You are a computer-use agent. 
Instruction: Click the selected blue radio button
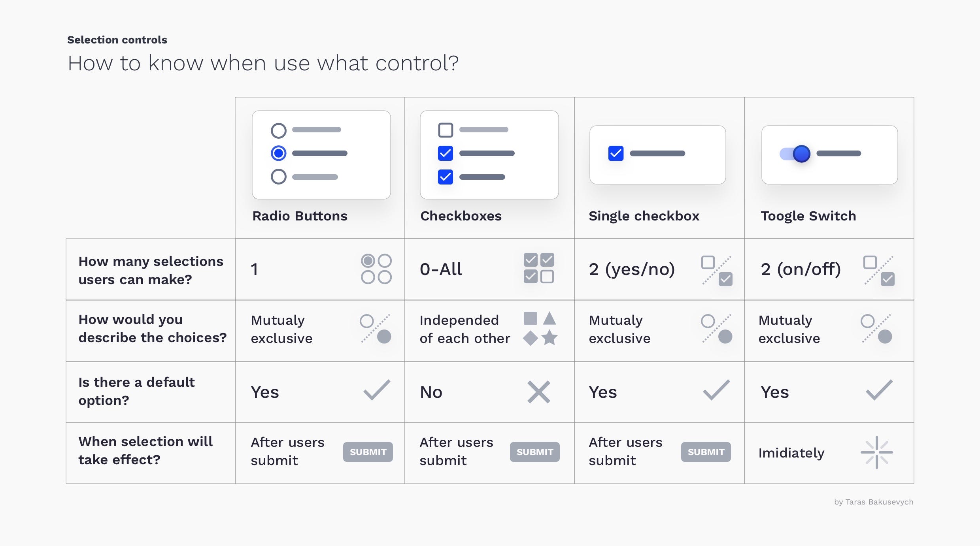(278, 153)
